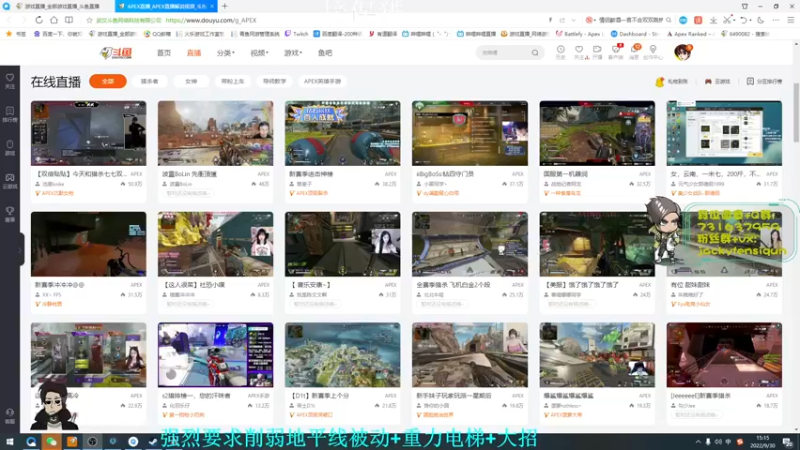Screen dimensions: 800x450
Task: Open the 【双倍贴贴】 stream thumbnail
Action: [x=88, y=133]
